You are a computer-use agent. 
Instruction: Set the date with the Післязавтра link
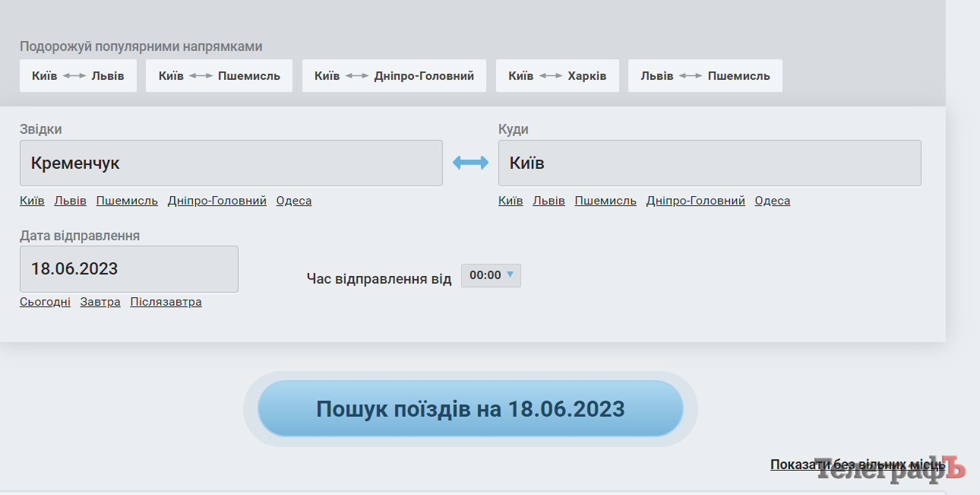pos(166,302)
